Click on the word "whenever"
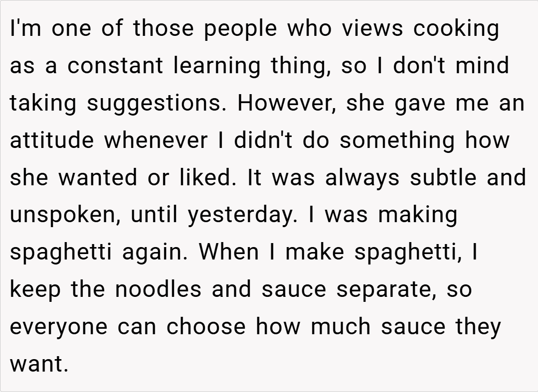The width and height of the screenshot is (538, 392). pyautogui.click(x=155, y=140)
